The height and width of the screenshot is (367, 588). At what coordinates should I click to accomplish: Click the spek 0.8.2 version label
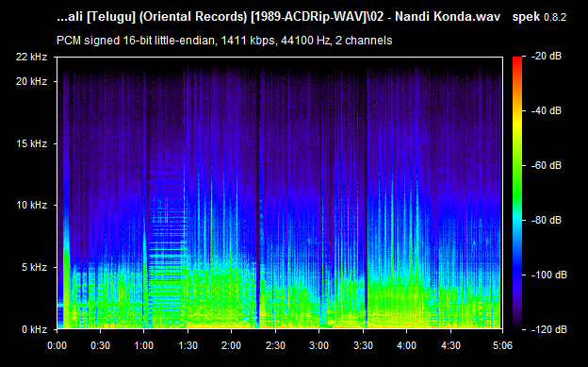pyautogui.click(x=539, y=17)
